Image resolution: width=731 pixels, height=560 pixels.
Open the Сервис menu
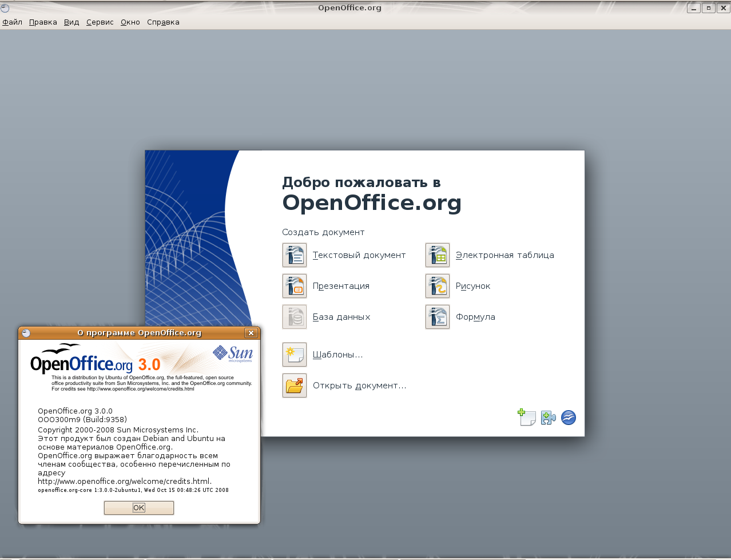100,22
